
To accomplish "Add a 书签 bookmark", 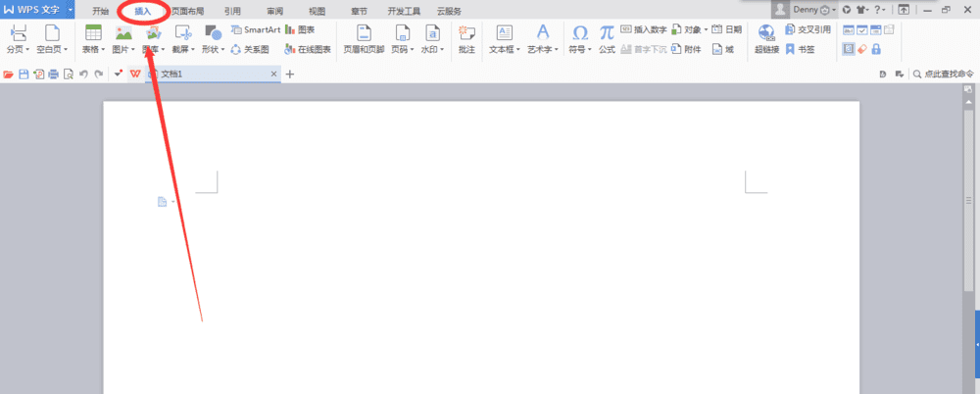I will (800, 49).
